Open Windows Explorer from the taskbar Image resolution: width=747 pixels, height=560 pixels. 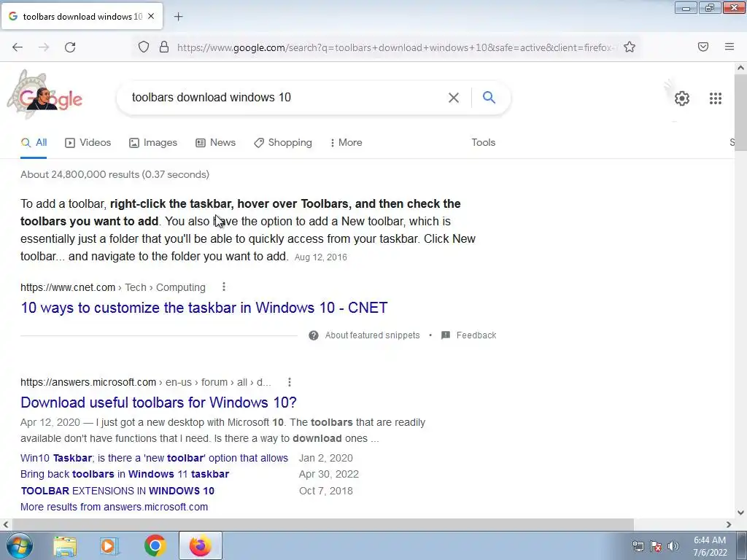pyautogui.click(x=65, y=545)
